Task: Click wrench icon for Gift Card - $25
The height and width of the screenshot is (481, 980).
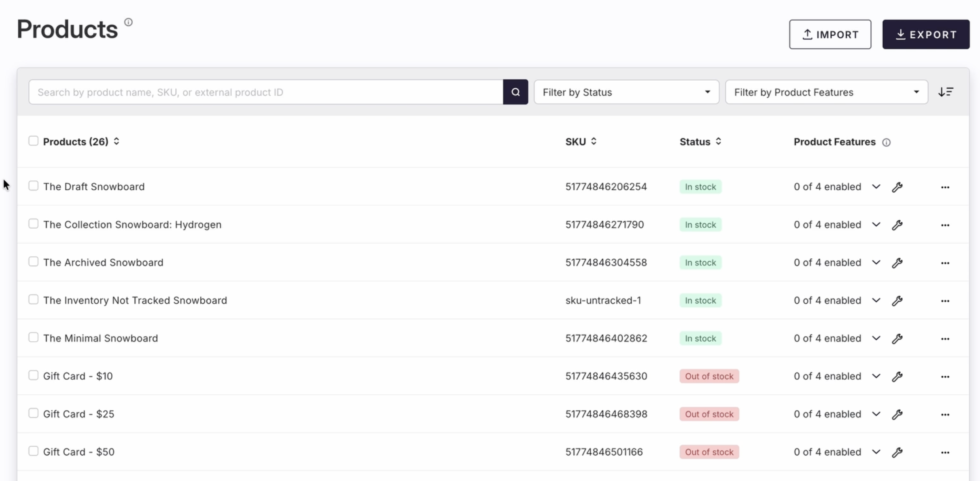Action: 897,415
